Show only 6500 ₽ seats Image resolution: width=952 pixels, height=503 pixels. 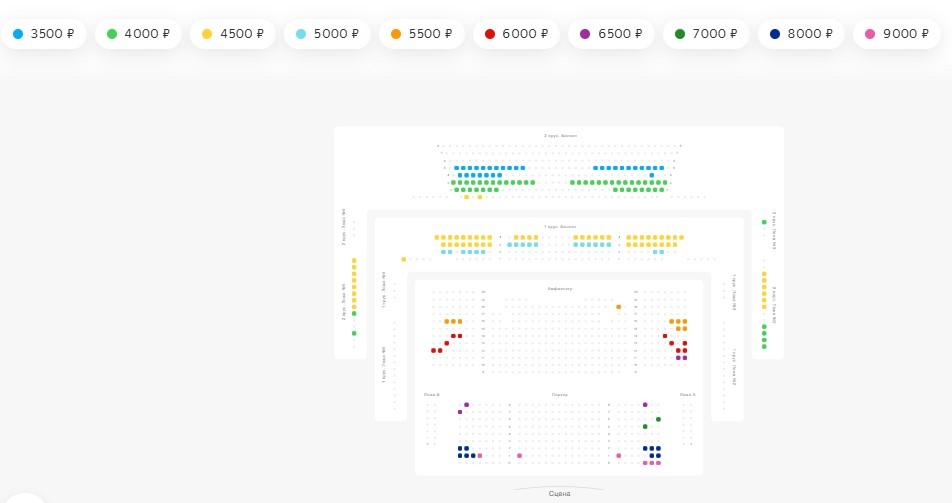pyautogui.click(x=611, y=34)
